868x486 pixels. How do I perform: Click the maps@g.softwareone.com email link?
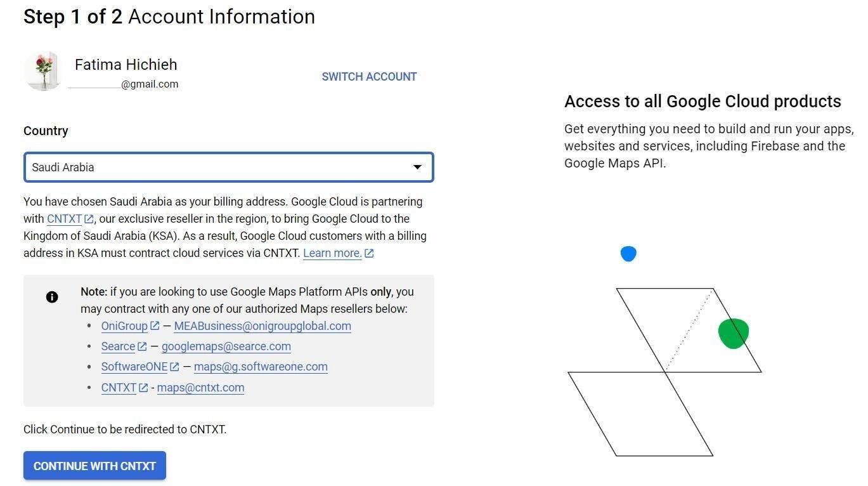261,367
